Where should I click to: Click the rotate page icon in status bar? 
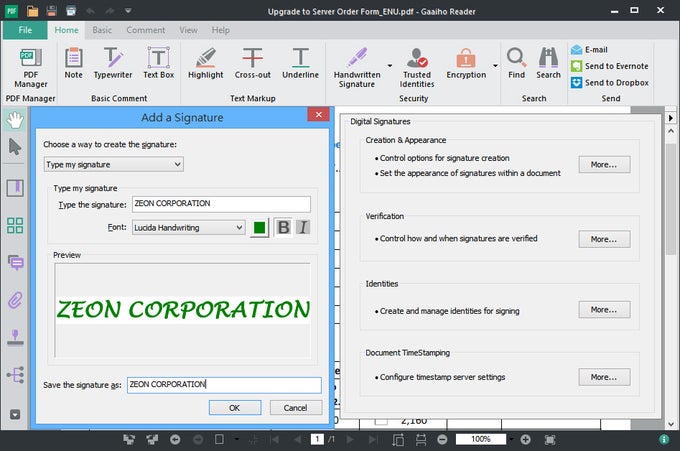[x=398, y=440]
